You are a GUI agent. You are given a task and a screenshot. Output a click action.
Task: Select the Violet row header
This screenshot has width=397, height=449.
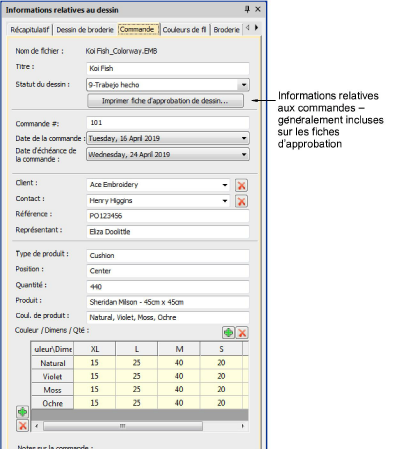click(52, 377)
